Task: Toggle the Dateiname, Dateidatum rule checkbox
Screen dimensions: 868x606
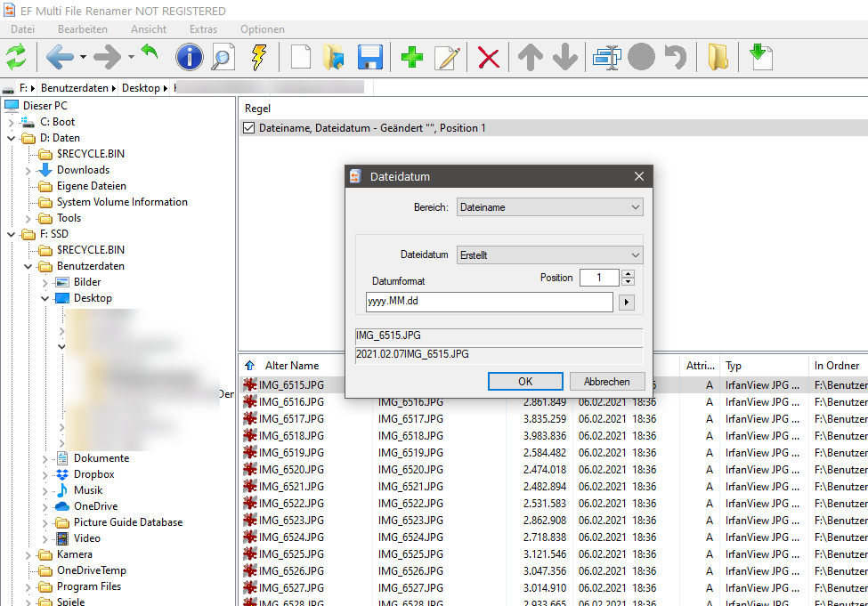Action: click(x=249, y=128)
